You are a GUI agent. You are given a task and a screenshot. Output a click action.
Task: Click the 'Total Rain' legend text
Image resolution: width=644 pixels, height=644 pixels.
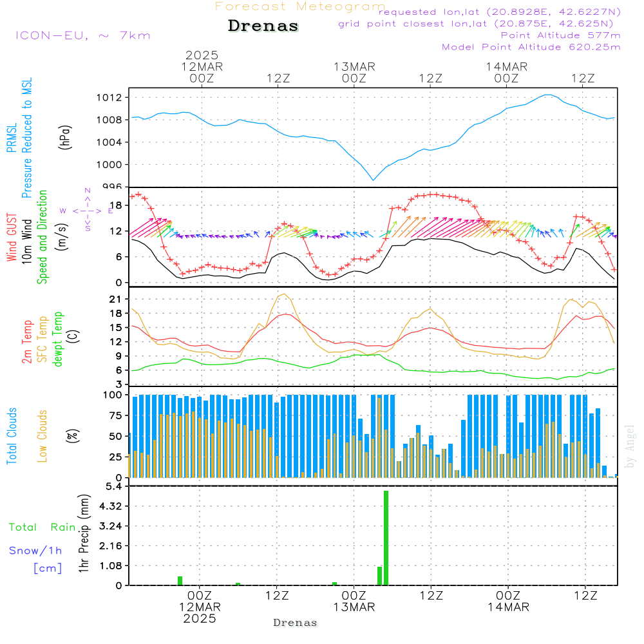pyautogui.click(x=42, y=527)
